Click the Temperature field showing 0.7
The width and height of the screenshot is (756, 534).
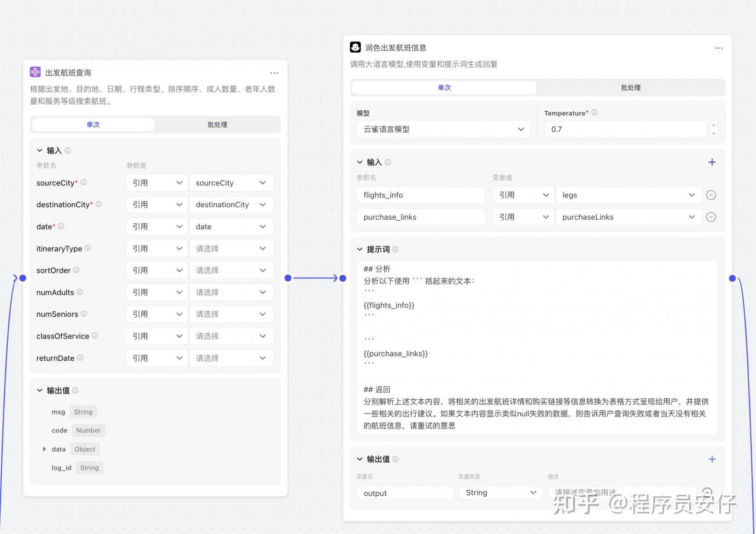click(625, 129)
